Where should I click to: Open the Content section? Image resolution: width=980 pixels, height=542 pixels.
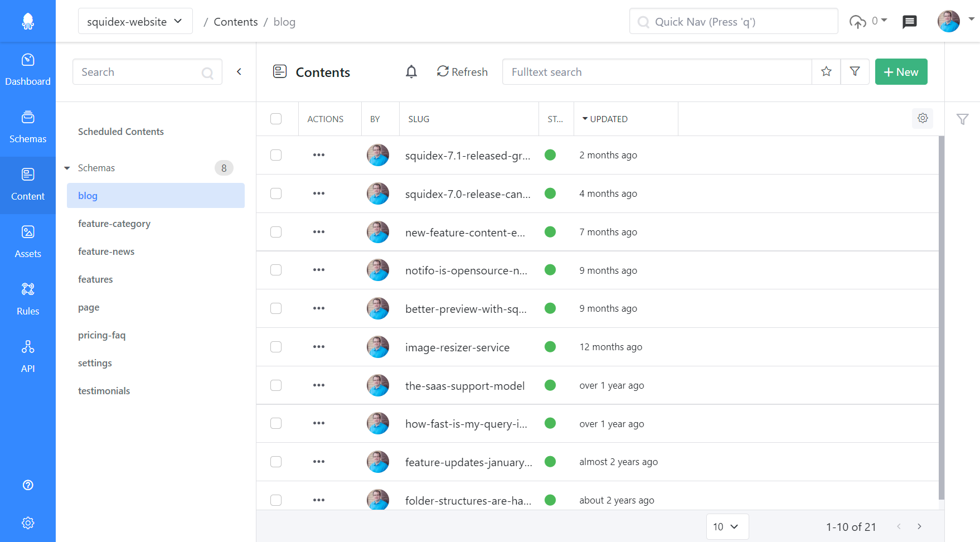coord(28,185)
